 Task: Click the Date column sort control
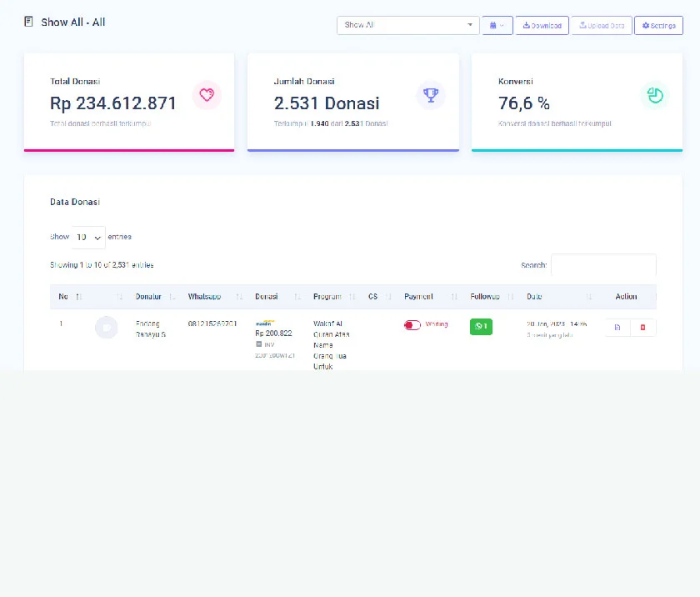[588, 297]
